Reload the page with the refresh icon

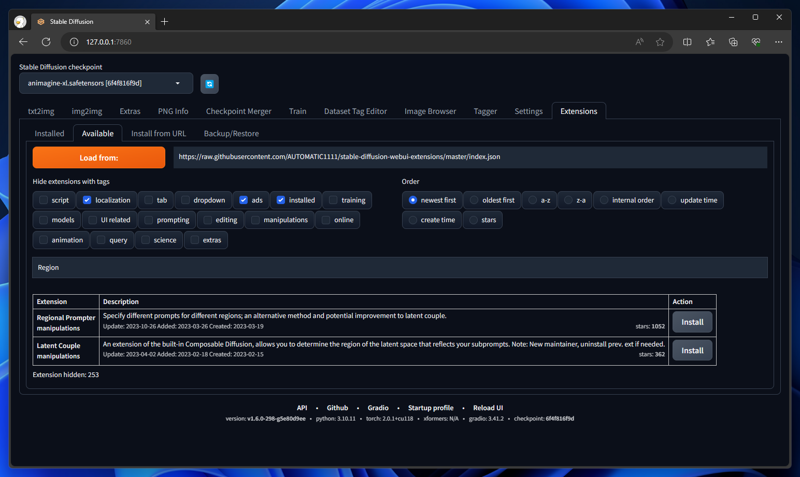(x=46, y=42)
